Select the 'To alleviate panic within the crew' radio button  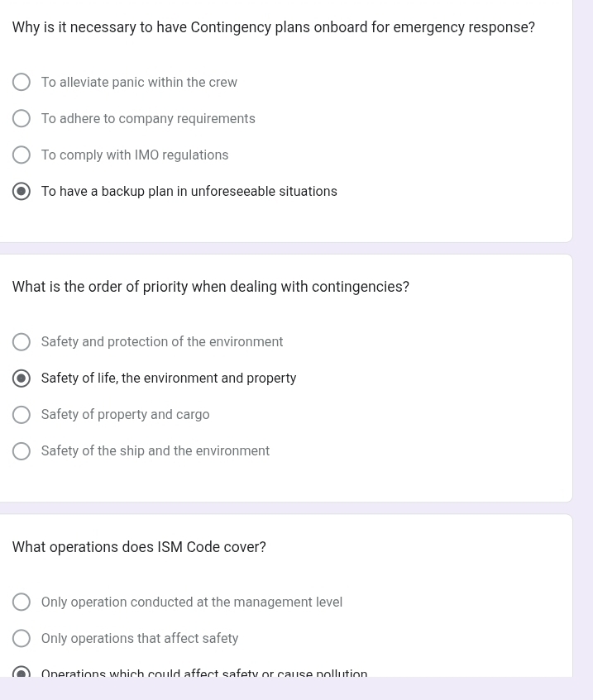pos(22,82)
